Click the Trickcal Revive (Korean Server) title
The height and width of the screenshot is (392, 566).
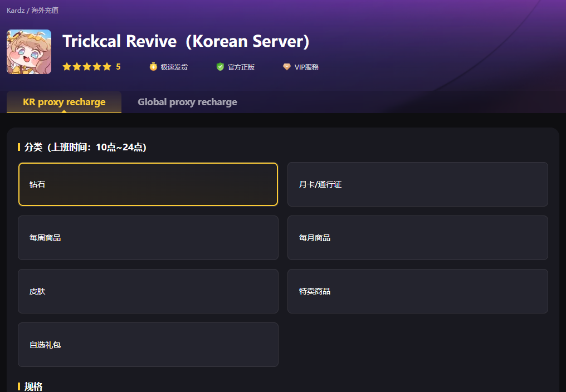186,41
